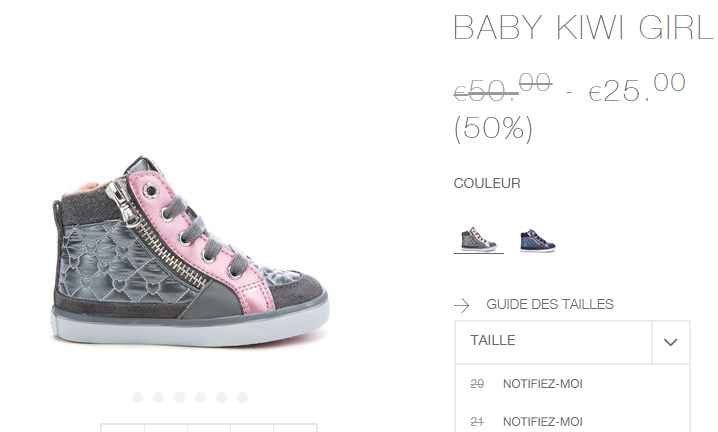Viewport: 718px width, 432px height.
Task: Go to the third image carousel dot
Action: tap(179, 397)
